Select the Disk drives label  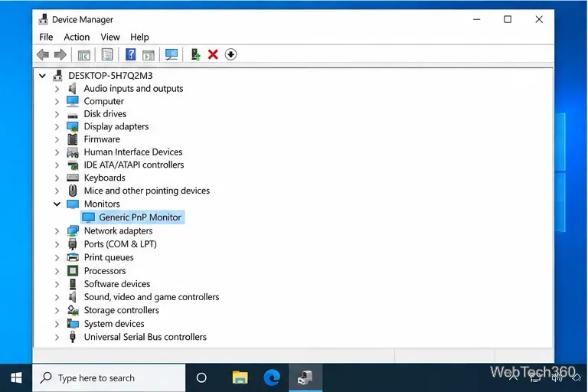(105, 114)
